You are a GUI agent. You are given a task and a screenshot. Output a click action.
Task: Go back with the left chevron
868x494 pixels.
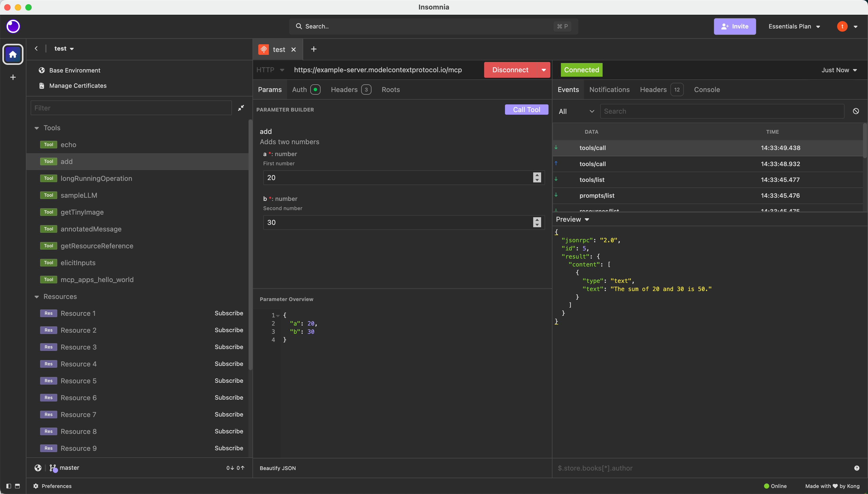pyautogui.click(x=36, y=49)
